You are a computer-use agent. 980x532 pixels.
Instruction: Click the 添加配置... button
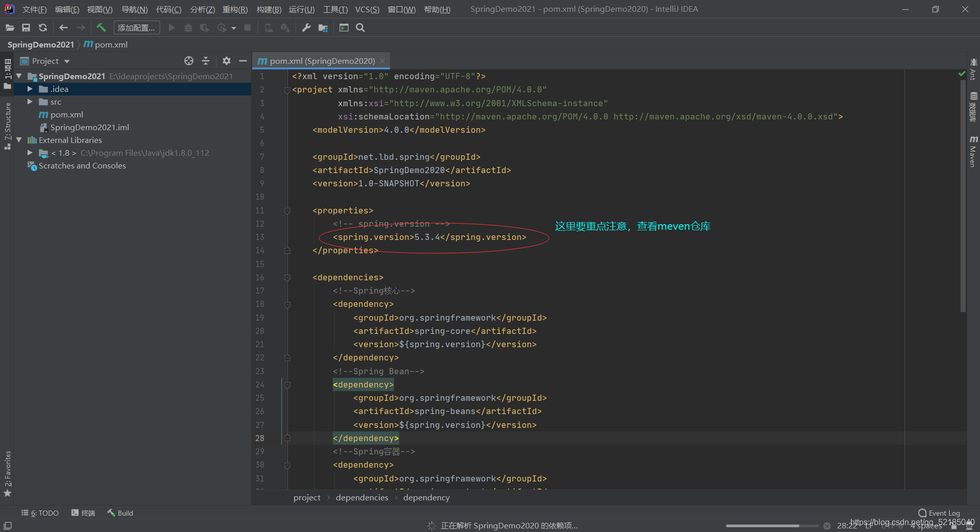pyautogui.click(x=136, y=28)
